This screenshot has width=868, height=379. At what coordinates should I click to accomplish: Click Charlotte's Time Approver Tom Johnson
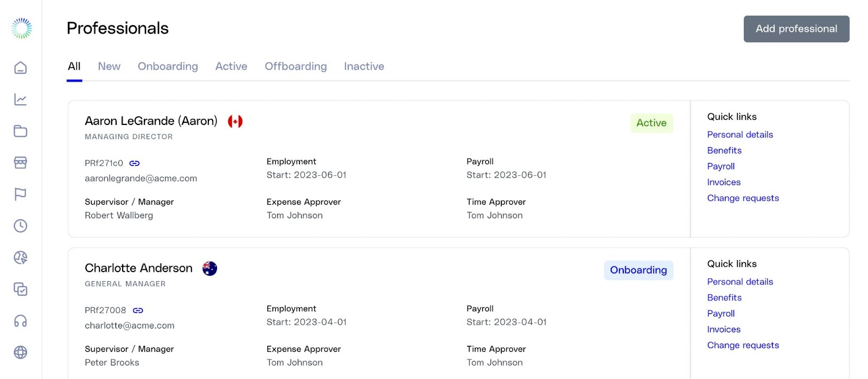495,362
